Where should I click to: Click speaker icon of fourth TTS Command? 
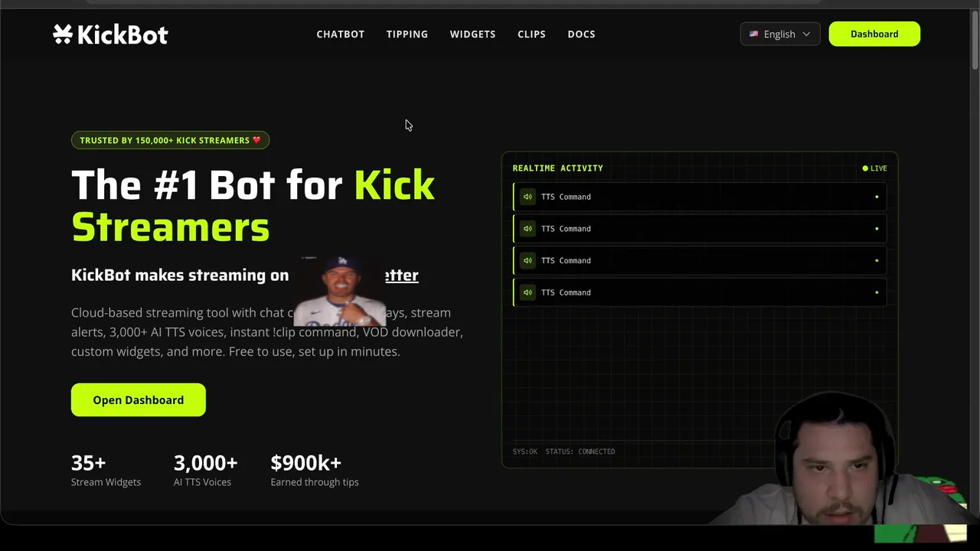(x=528, y=292)
